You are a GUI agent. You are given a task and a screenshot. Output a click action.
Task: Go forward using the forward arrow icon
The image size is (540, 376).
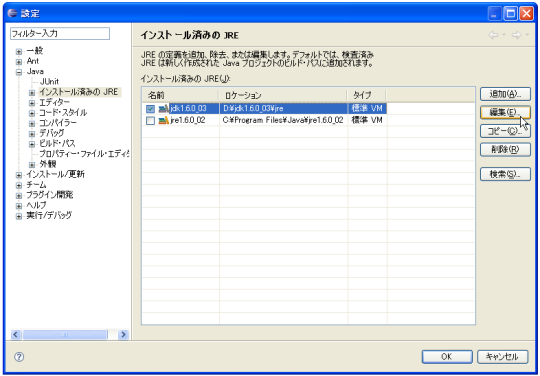(516, 35)
